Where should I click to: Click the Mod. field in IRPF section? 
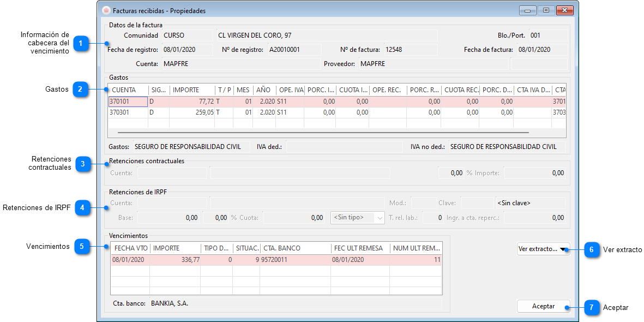424,203
